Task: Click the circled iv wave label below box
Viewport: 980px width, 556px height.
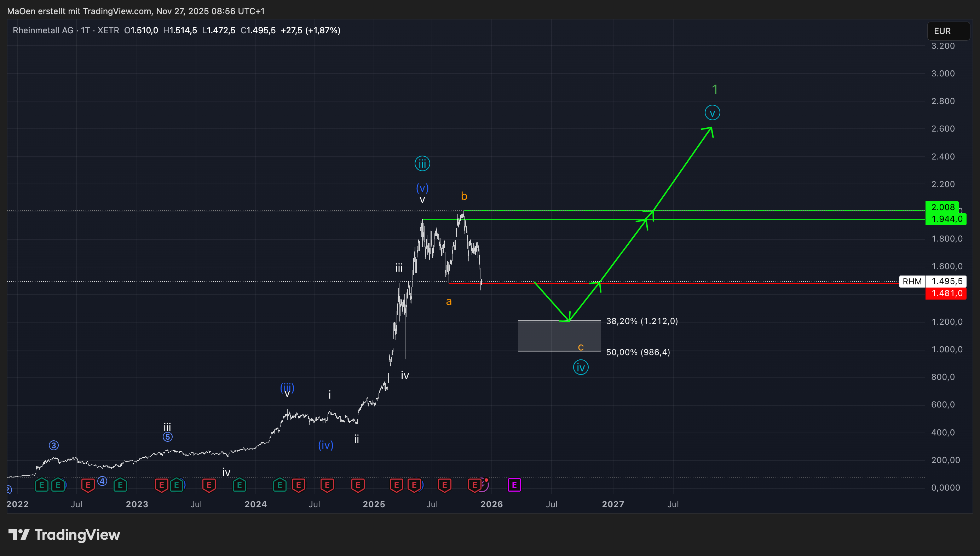Action: pyautogui.click(x=581, y=367)
